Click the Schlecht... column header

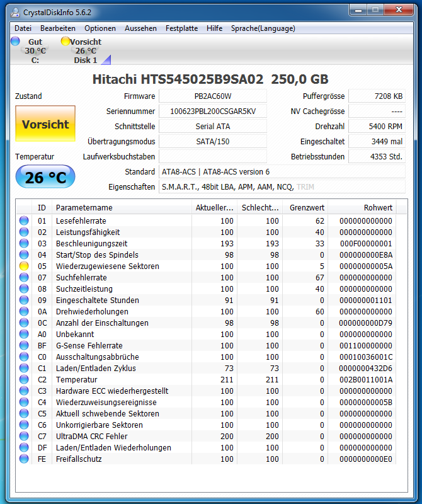[x=260, y=208]
